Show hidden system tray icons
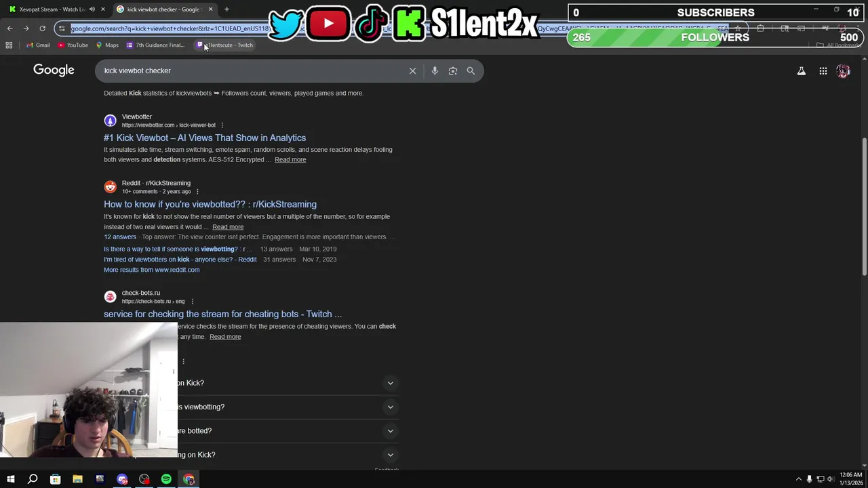 coord(798,479)
